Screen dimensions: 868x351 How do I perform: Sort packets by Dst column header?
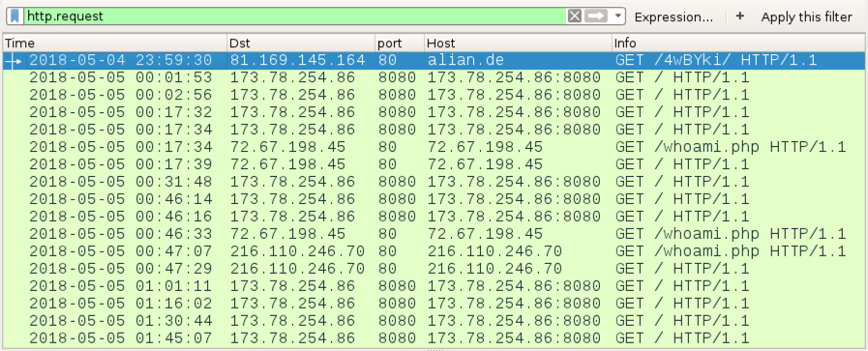[301, 44]
